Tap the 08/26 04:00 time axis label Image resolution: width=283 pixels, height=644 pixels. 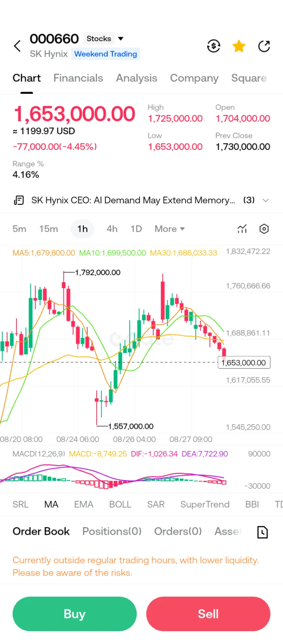[134, 439]
